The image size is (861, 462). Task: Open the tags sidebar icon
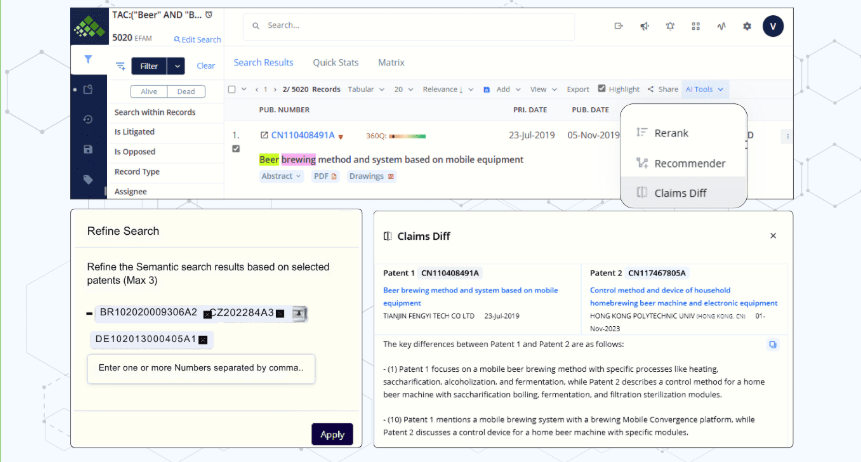pyautogui.click(x=88, y=179)
